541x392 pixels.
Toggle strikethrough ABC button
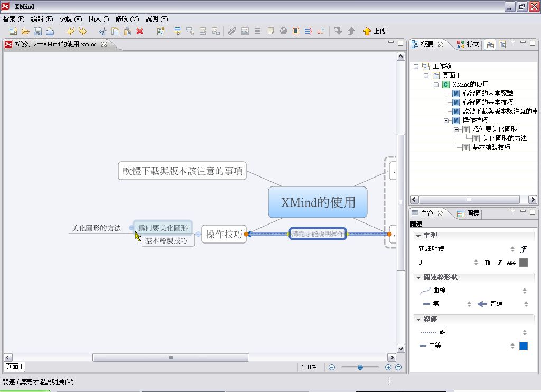pyautogui.click(x=511, y=263)
